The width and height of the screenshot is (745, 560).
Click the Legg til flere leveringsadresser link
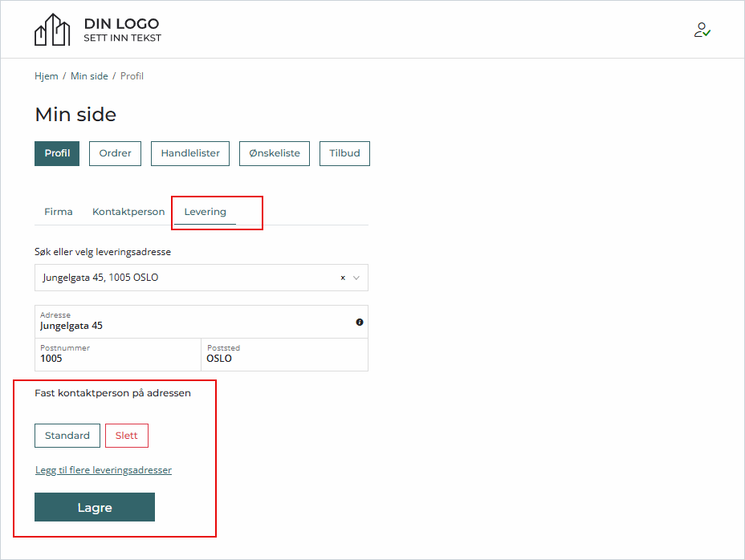[103, 469]
